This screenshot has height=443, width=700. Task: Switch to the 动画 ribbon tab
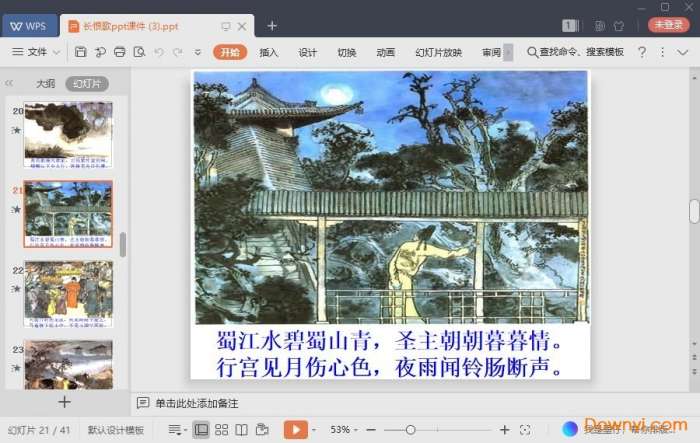coord(386,53)
